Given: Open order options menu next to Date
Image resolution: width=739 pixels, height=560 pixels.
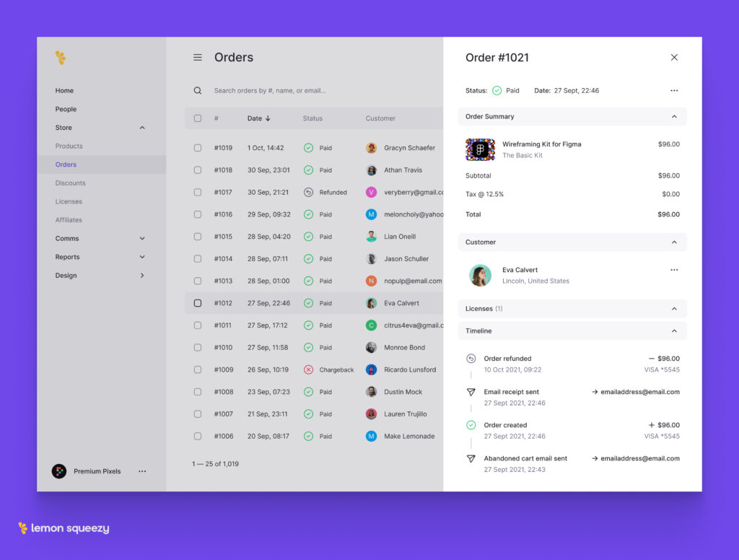Looking at the screenshot, I should point(674,90).
